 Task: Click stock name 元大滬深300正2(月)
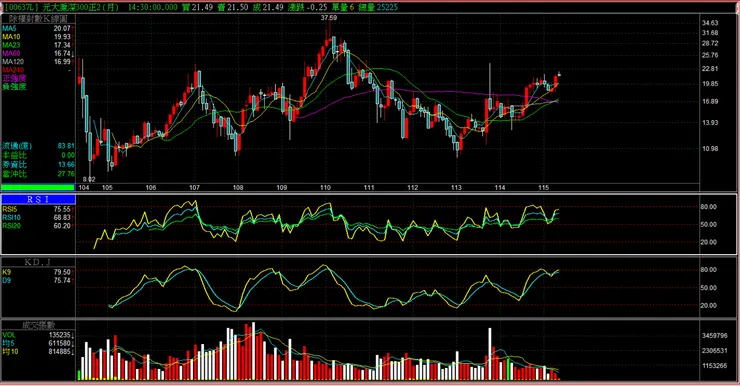(x=81, y=7)
